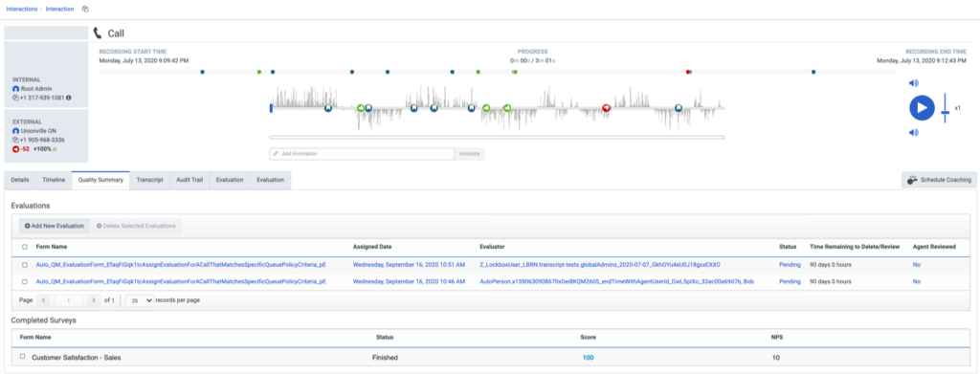This screenshot has width=980, height=374.
Task: Sort by the Assigned Date column header
Action: tap(372, 247)
